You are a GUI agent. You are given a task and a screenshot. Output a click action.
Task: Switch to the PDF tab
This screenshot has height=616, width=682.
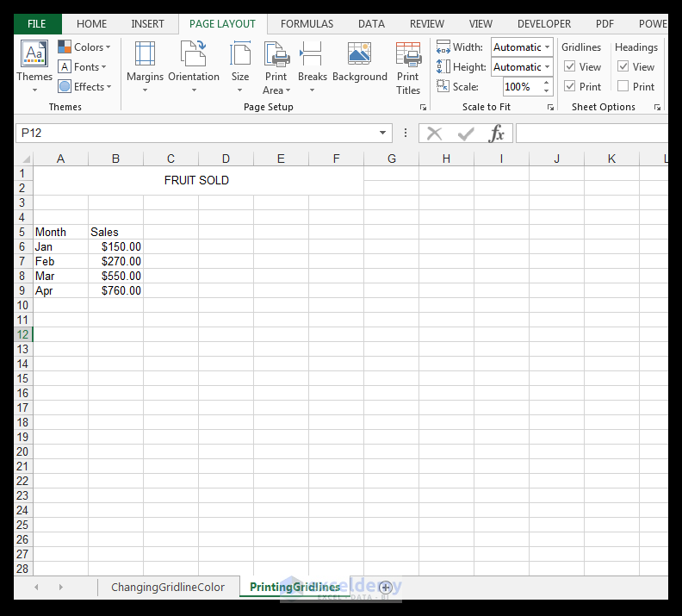tap(604, 24)
